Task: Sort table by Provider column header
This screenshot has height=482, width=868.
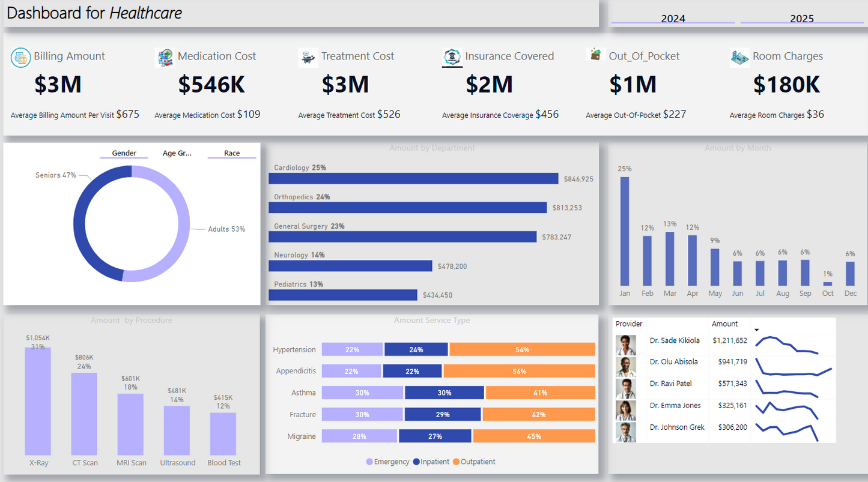Action: [x=629, y=324]
